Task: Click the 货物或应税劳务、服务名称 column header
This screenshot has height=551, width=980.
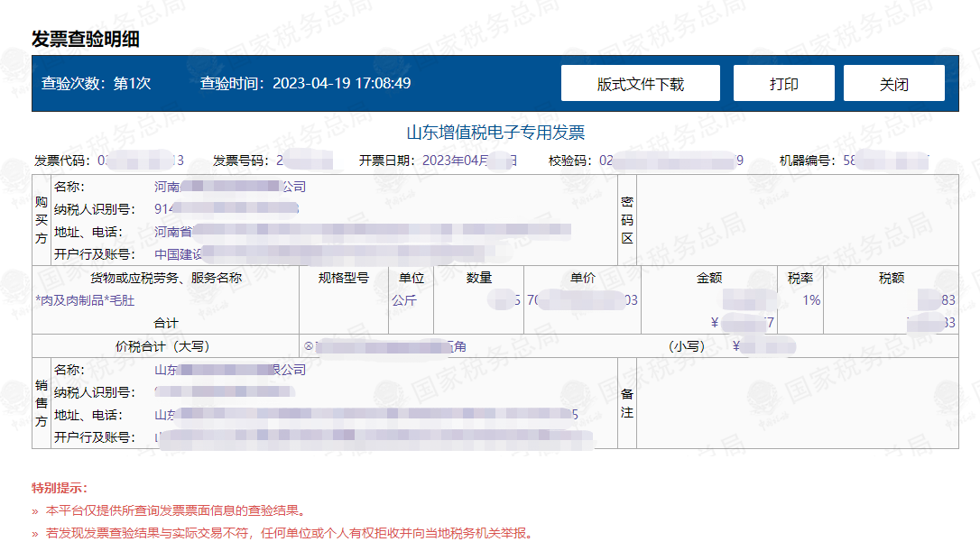Action: point(166,278)
